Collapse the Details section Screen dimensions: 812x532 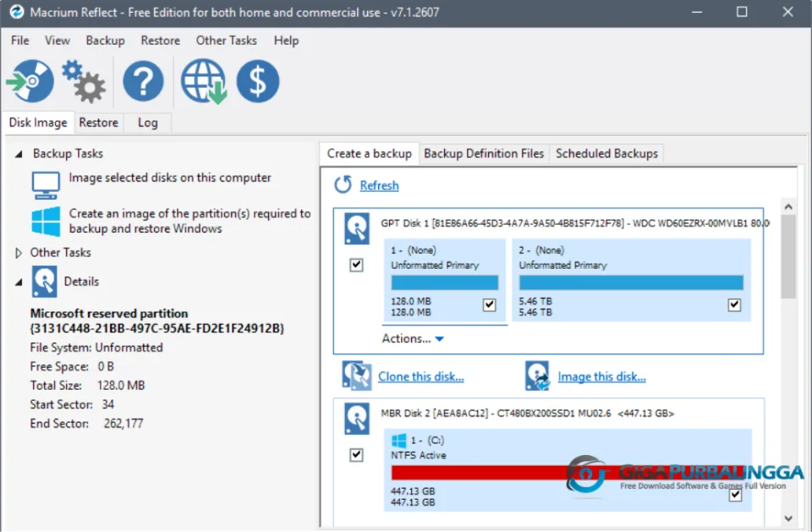19,282
